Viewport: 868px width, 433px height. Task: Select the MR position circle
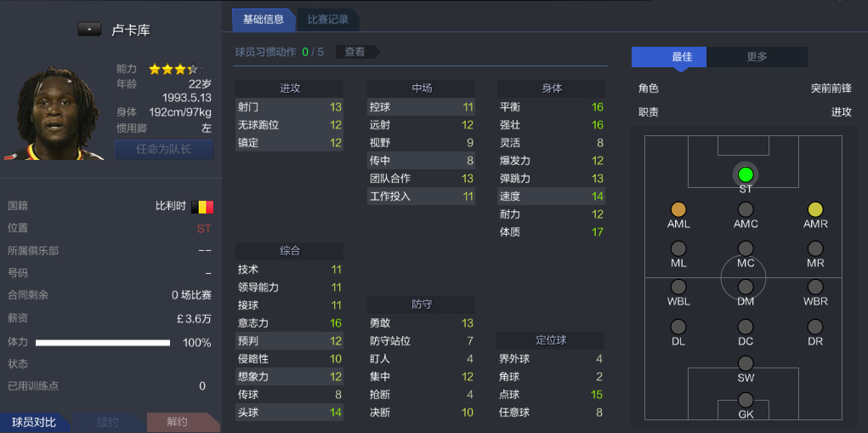point(815,248)
